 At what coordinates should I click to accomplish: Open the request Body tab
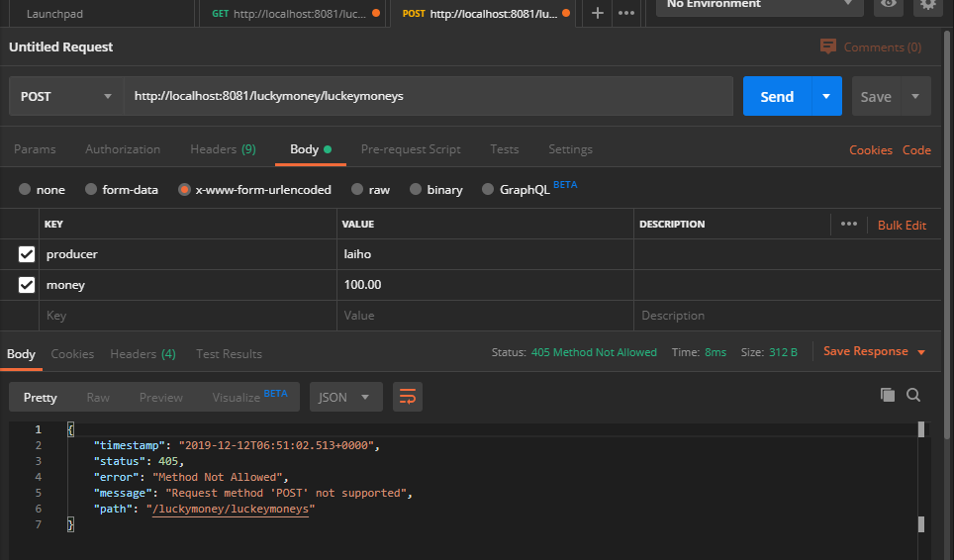pyautogui.click(x=311, y=149)
